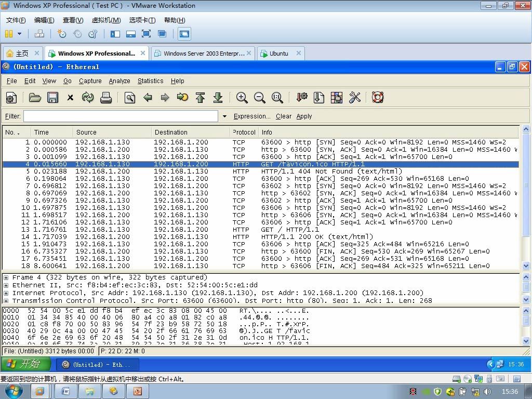532x399 pixels.
Task: Select packet 1 SYN row
Action: pos(261,142)
